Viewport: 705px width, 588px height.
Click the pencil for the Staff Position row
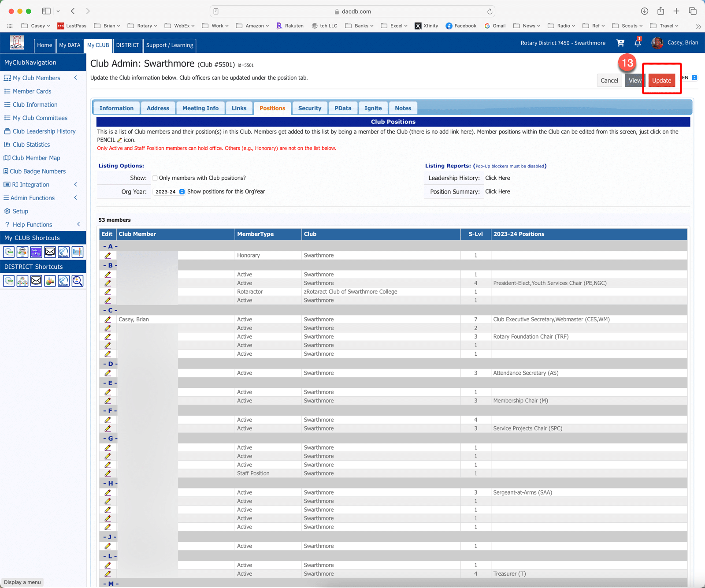tap(108, 473)
